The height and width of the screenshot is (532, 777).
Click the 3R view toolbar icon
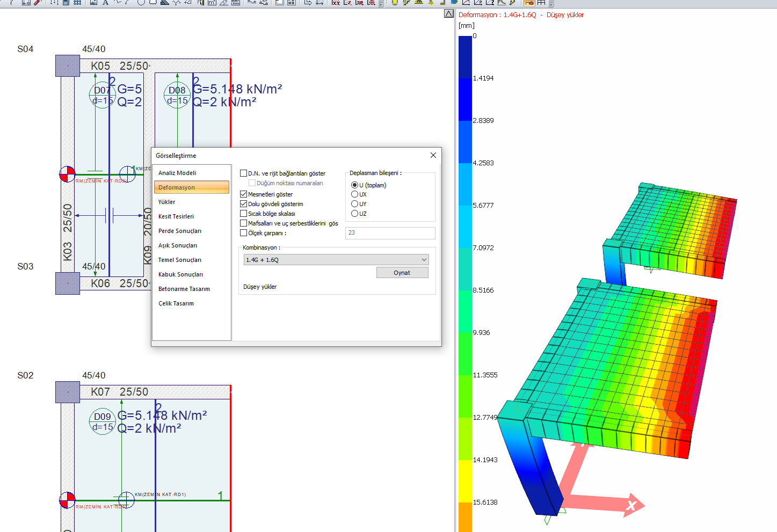pyautogui.click(x=359, y=2)
